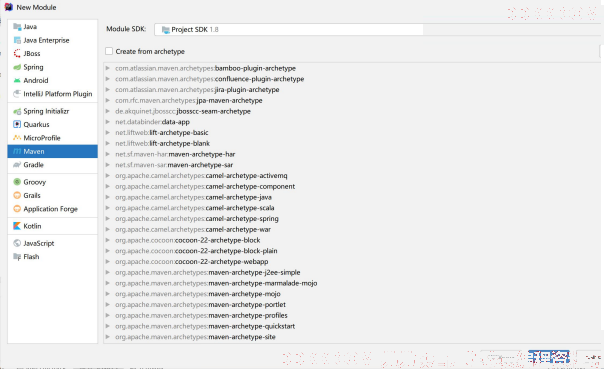Click the New Module window icon
Screen dimensions: 604x369
click(x=8, y=7)
